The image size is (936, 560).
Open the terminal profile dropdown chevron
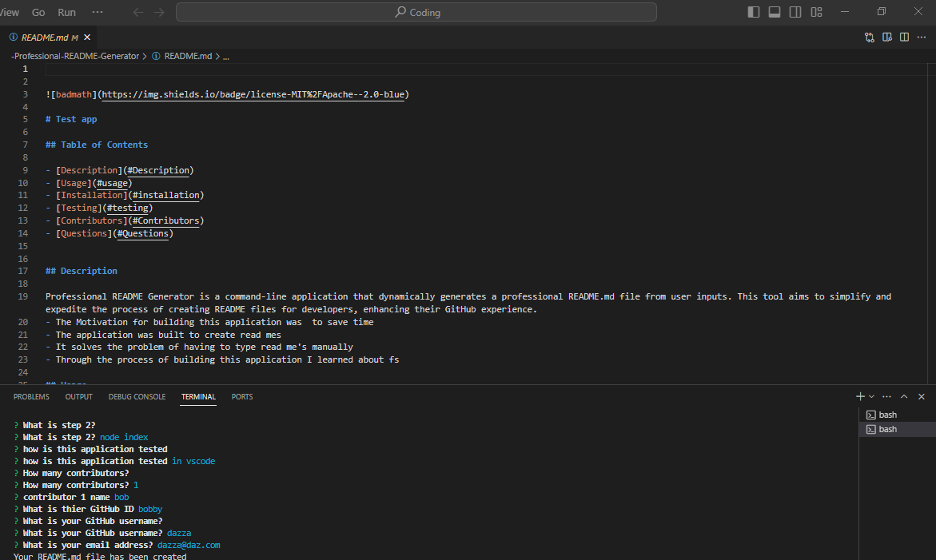[871, 396]
